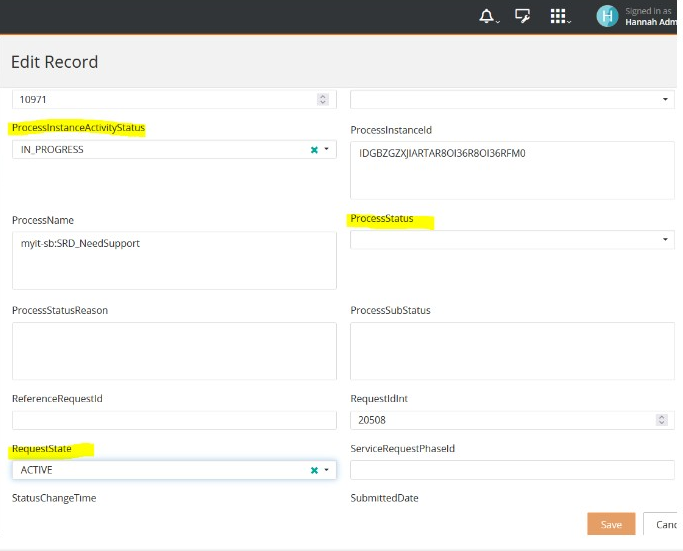
Task: Clear the IN_PROGRESS value with X icon
Action: coord(314,150)
